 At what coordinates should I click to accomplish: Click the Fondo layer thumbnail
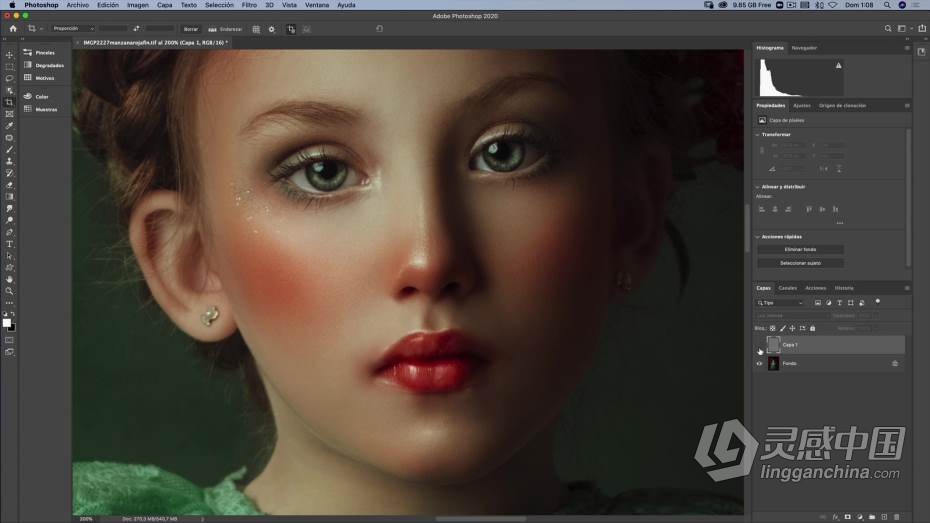point(773,363)
